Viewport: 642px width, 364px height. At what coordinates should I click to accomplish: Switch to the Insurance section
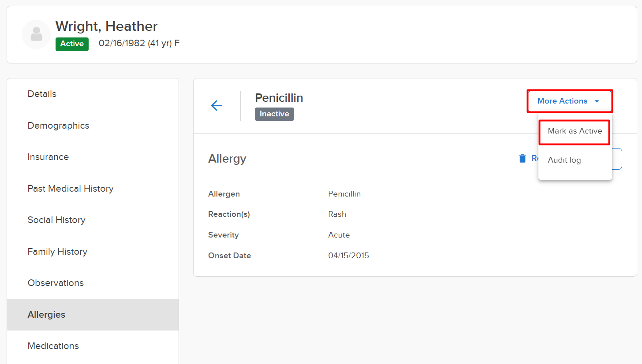click(x=48, y=157)
